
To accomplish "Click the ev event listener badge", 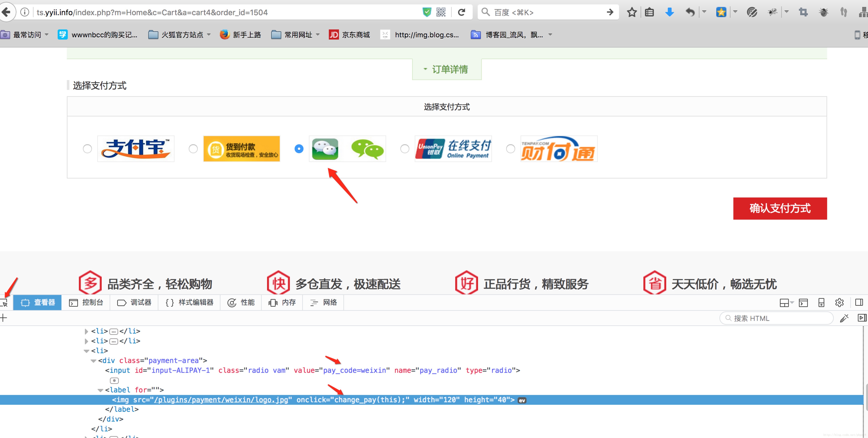I will (x=522, y=400).
